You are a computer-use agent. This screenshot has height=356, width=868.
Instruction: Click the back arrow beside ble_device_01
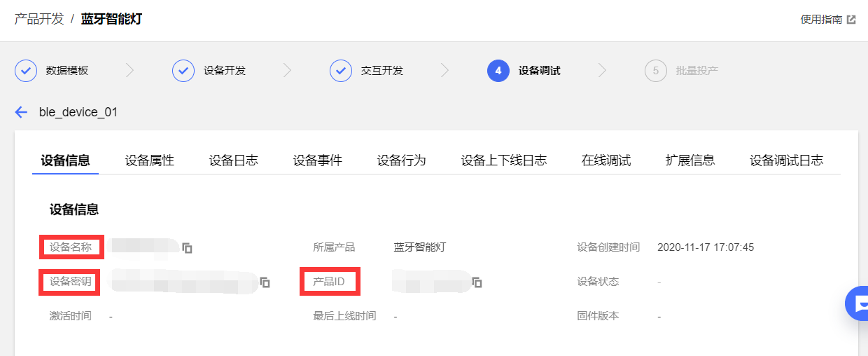pyautogui.click(x=21, y=112)
